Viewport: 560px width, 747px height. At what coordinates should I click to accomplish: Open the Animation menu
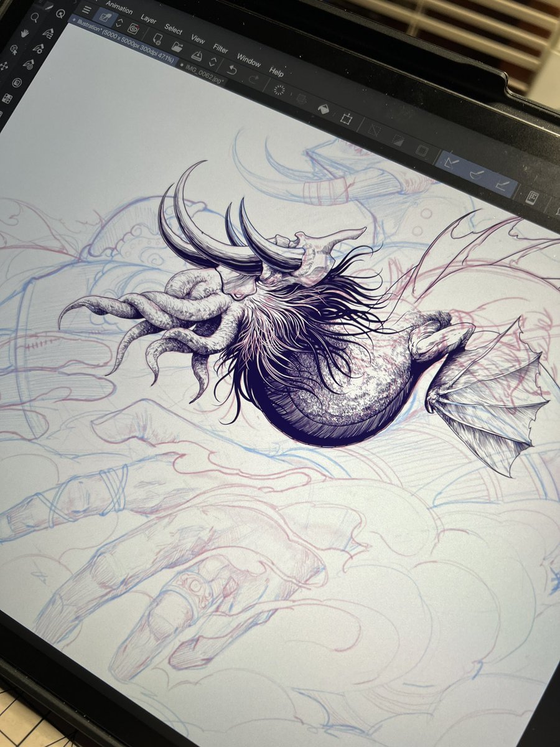(119, 7)
